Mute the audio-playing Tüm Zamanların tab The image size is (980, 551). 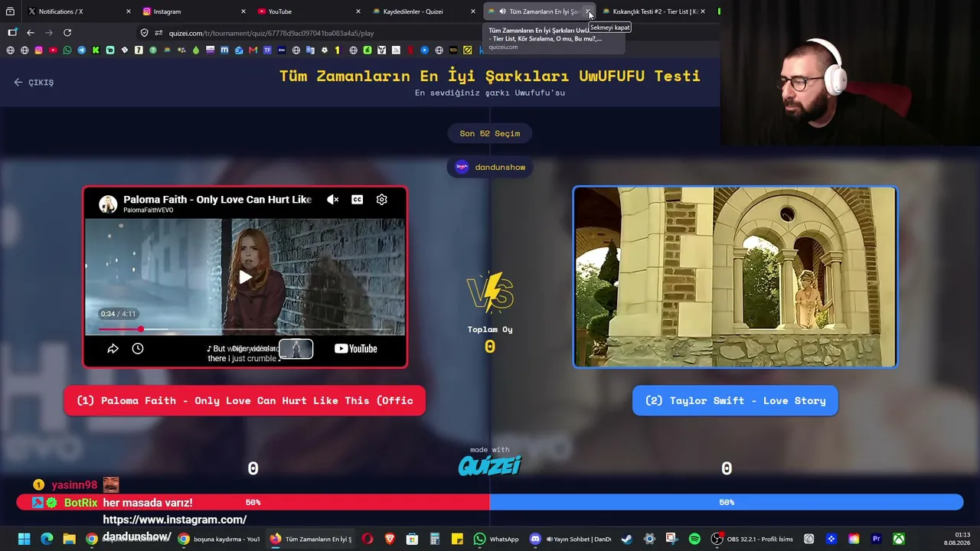click(x=502, y=11)
